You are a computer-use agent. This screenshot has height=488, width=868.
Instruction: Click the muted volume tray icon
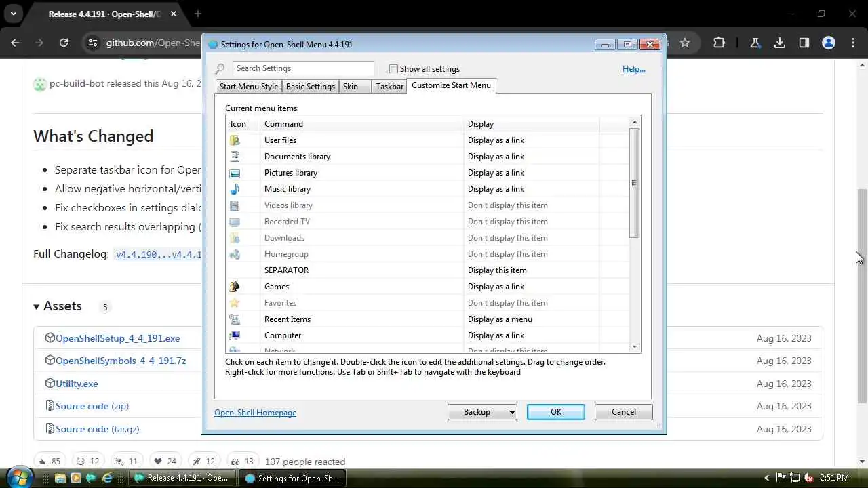(x=808, y=478)
